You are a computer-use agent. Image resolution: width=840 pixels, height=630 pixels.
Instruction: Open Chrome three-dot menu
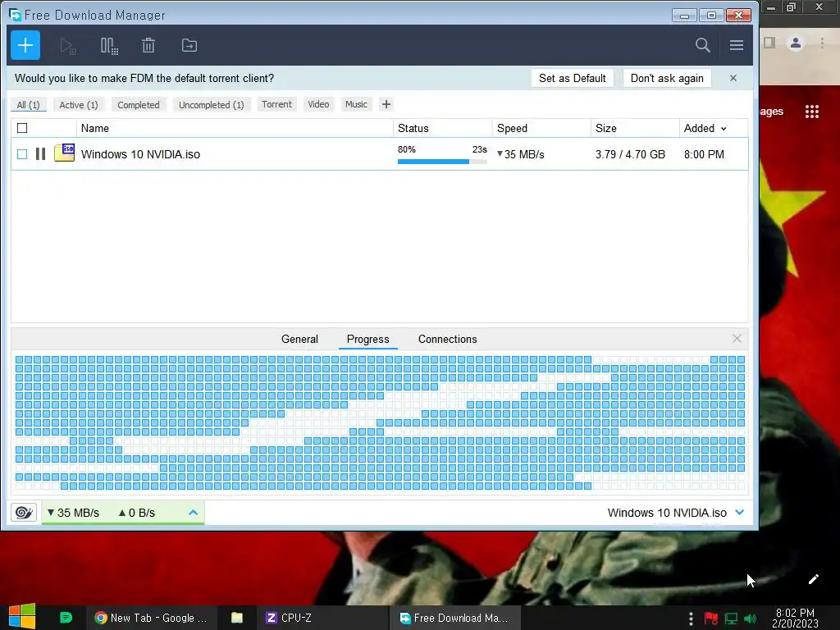pyautogui.click(x=822, y=43)
